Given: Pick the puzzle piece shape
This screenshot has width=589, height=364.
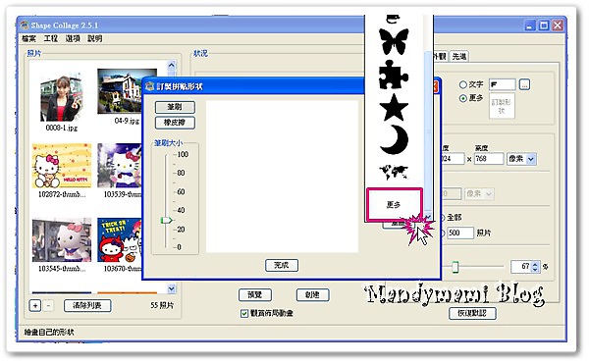Looking at the screenshot, I should click(393, 75).
